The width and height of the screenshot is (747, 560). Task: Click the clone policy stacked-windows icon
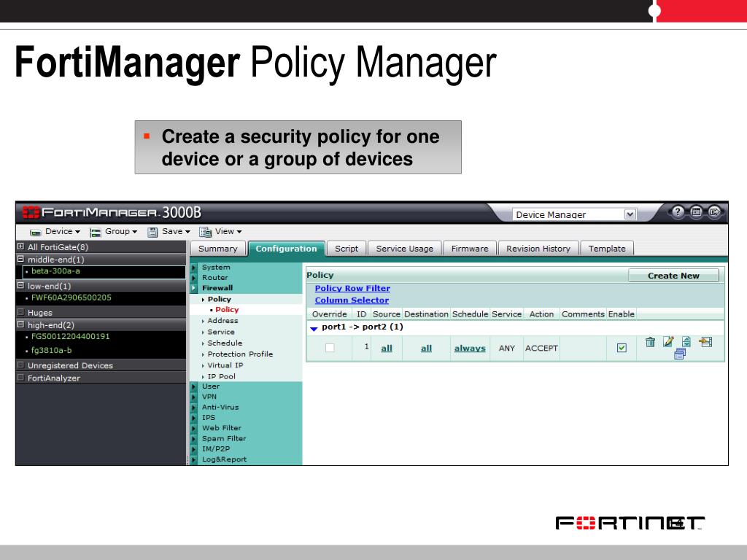(x=680, y=354)
